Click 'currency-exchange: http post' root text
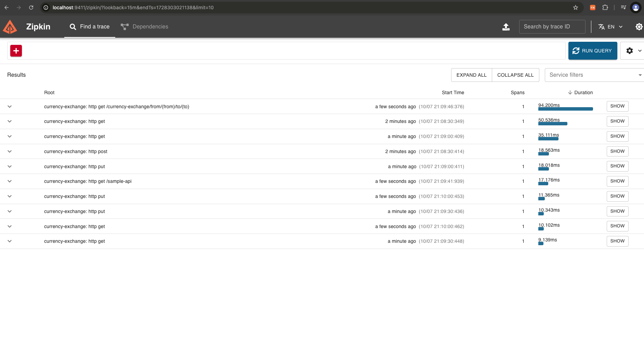Screen dimensions: 644x338 (76, 151)
